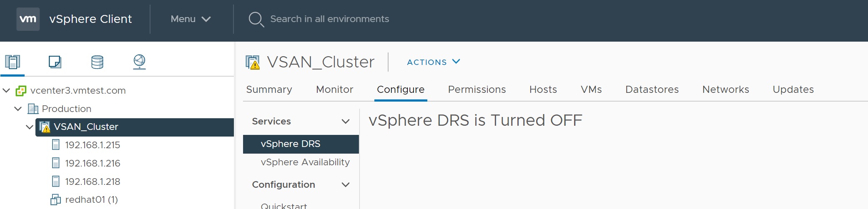The height and width of the screenshot is (209, 868).
Task: Click the VMware vm logo icon
Action: point(28,19)
